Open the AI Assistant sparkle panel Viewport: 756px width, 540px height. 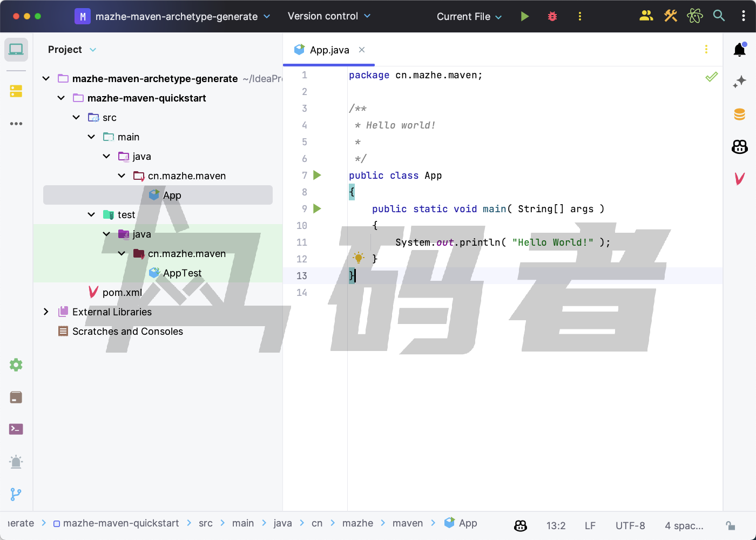click(739, 82)
